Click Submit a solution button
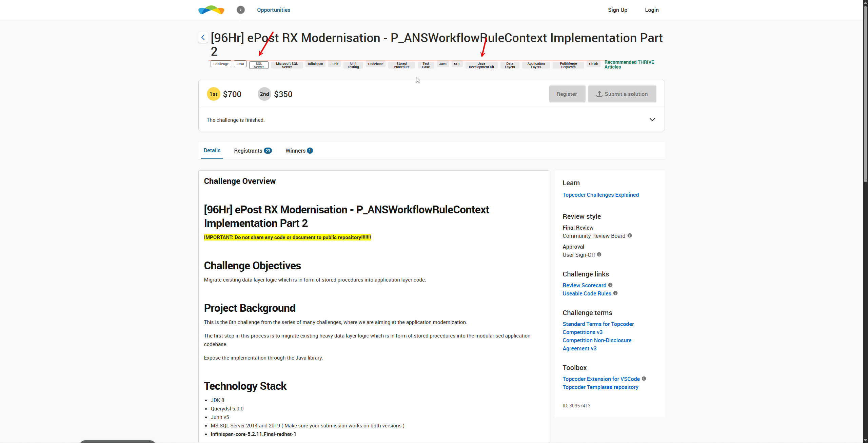Screen dimensions: 868x443 622,94
